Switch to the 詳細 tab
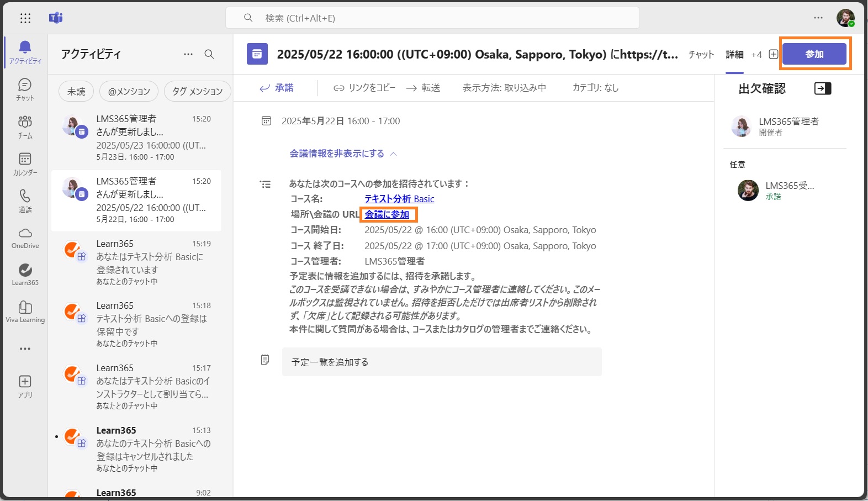The width and height of the screenshot is (868, 501). click(734, 54)
